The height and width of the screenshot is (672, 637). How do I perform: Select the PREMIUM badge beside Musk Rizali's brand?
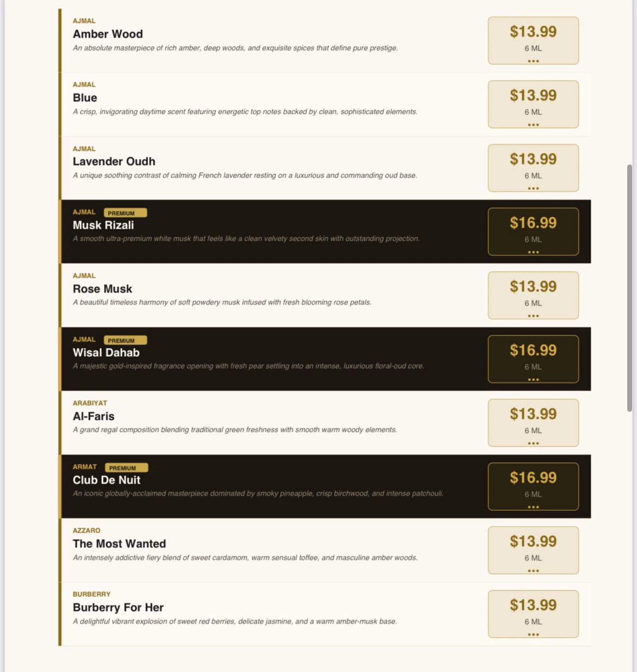[125, 213]
